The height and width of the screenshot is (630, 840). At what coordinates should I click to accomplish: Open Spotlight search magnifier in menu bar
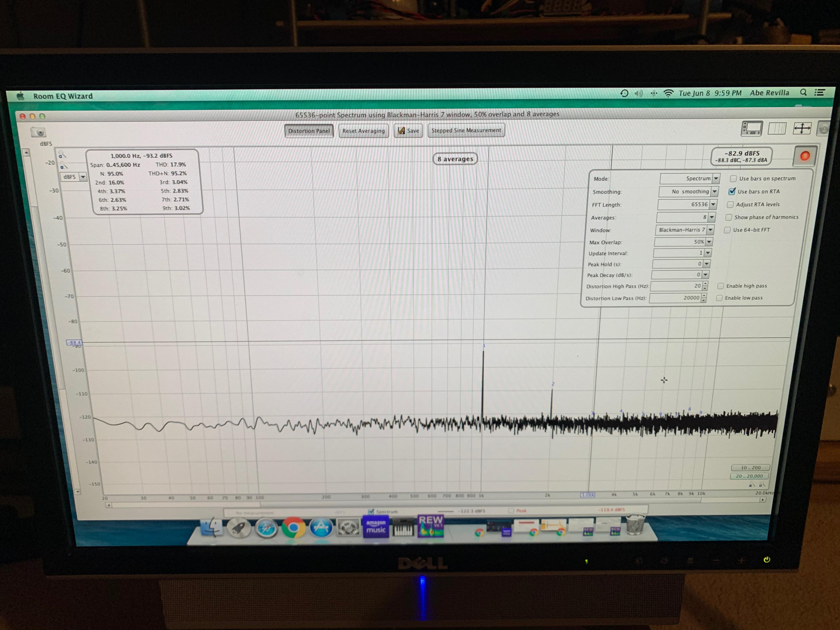(803, 92)
